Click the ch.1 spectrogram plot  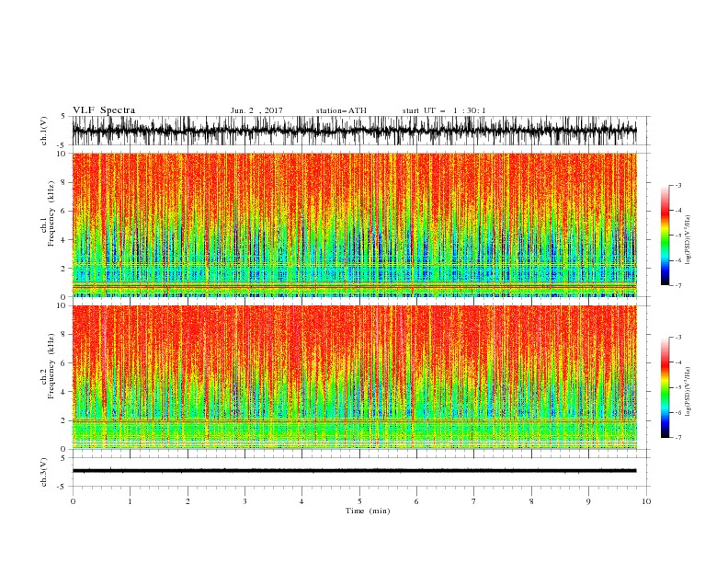click(x=354, y=224)
